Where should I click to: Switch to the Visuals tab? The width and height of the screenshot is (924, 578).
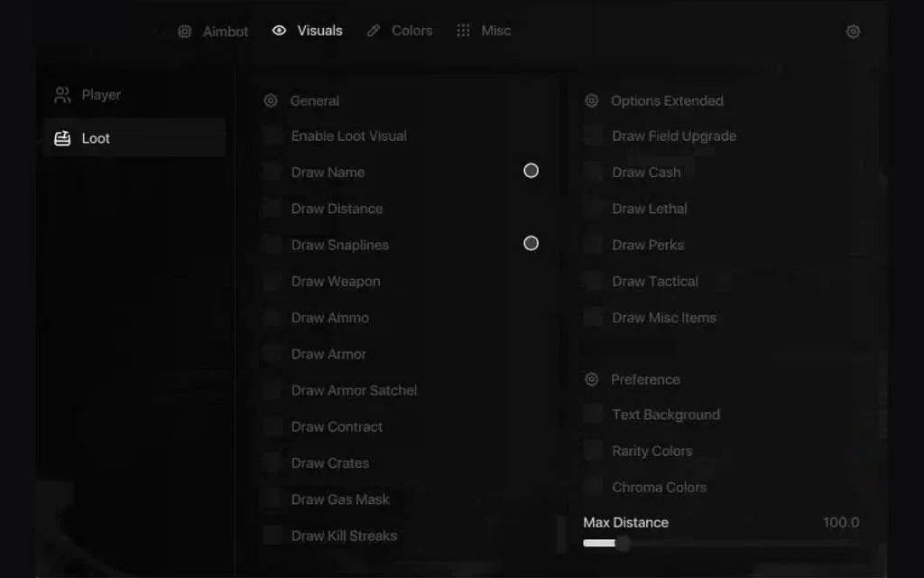click(307, 31)
